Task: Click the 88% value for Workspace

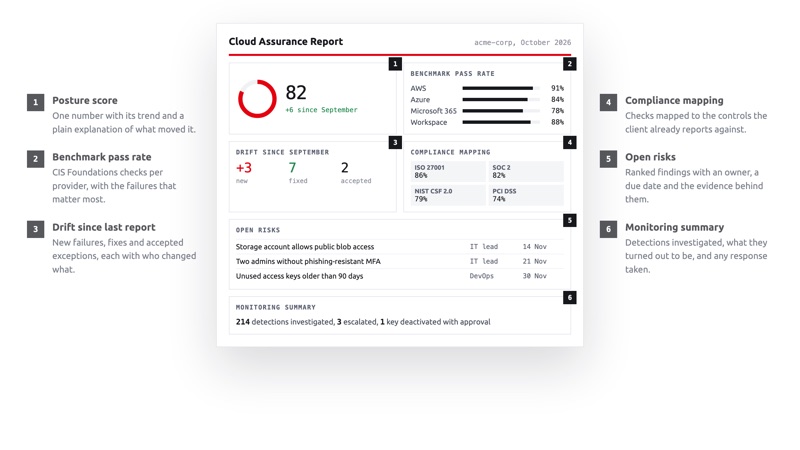Action: click(557, 122)
